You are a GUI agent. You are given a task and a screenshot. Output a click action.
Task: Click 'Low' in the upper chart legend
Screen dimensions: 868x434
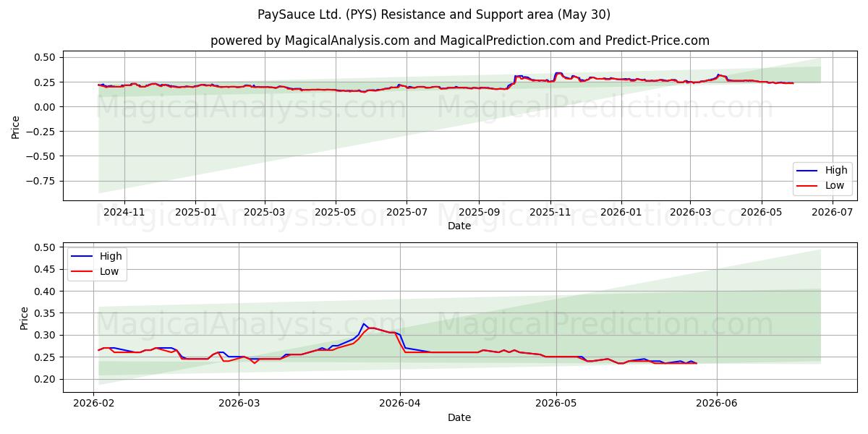pos(835,185)
